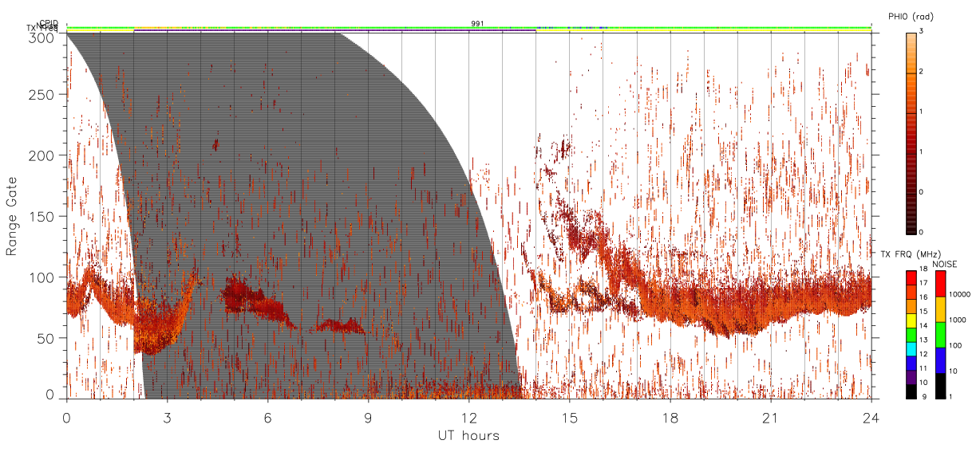
Task: Click NOISE legend bottom tick '1'
Action: 951,397
